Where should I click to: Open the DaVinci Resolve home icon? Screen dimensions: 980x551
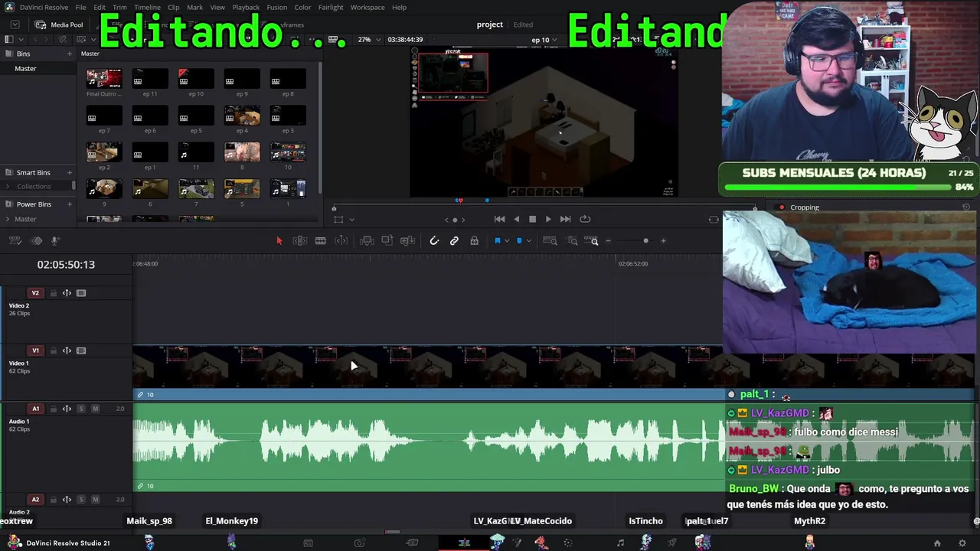click(x=937, y=543)
